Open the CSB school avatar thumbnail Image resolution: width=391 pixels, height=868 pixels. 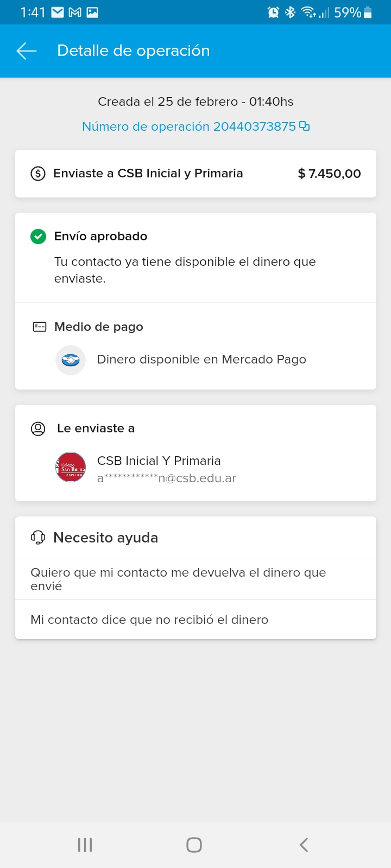click(71, 467)
